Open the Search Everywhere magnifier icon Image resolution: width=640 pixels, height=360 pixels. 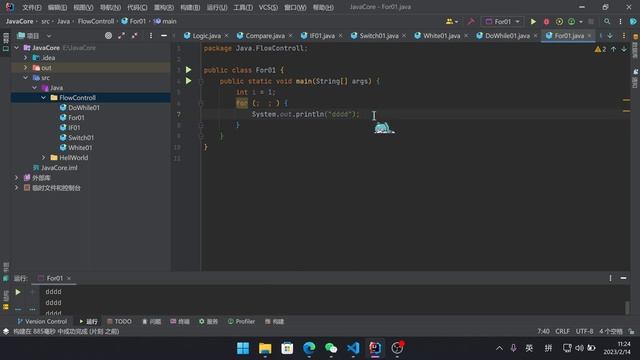click(x=607, y=22)
